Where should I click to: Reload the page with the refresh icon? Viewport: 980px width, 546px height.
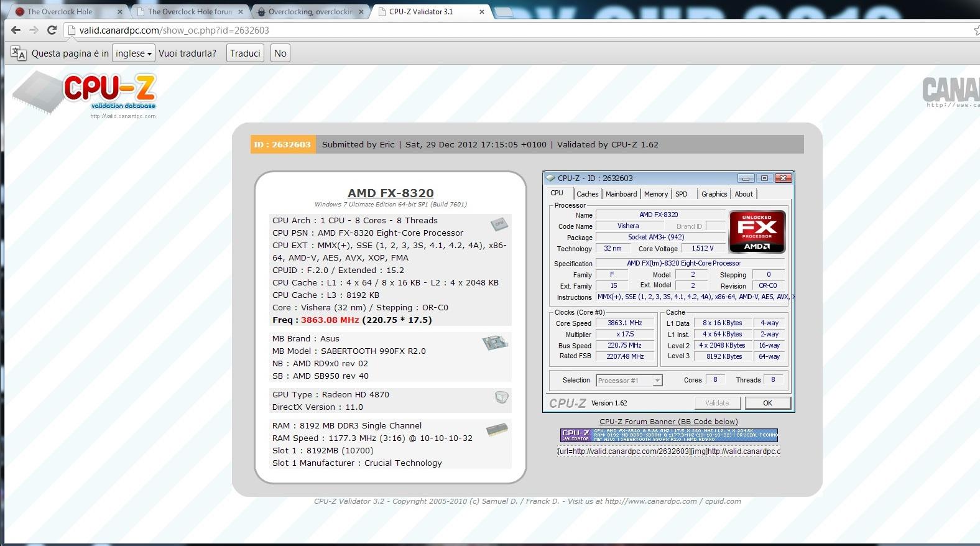tap(52, 30)
